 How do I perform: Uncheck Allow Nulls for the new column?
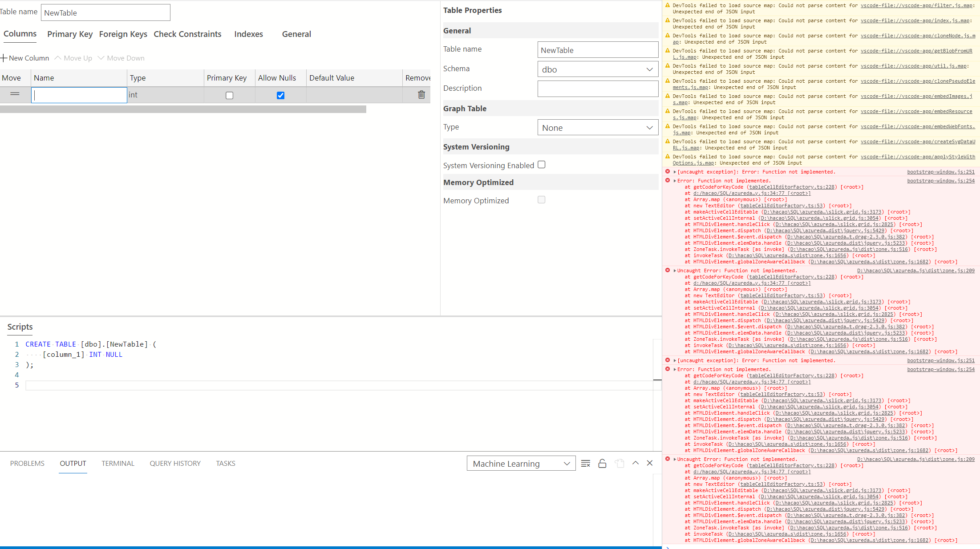280,95
